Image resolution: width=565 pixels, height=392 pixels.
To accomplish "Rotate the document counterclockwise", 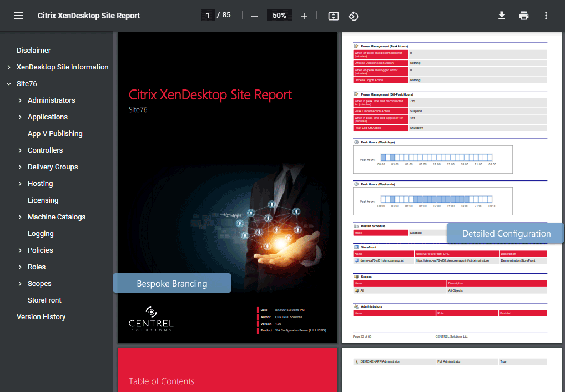I will point(353,16).
